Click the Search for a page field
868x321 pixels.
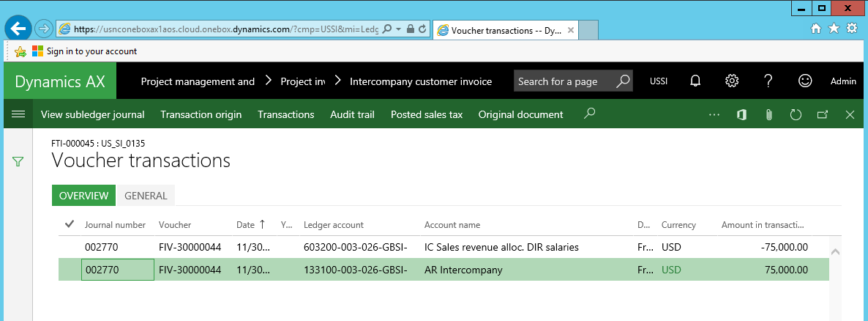click(564, 81)
